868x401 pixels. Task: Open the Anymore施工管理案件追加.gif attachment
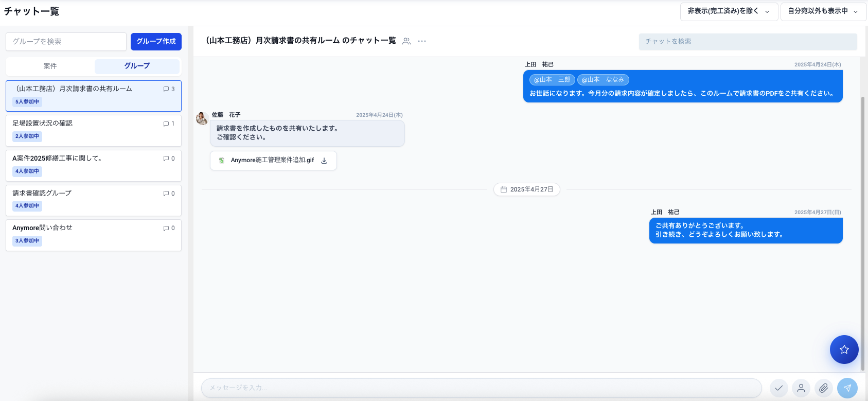coord(273,161)
